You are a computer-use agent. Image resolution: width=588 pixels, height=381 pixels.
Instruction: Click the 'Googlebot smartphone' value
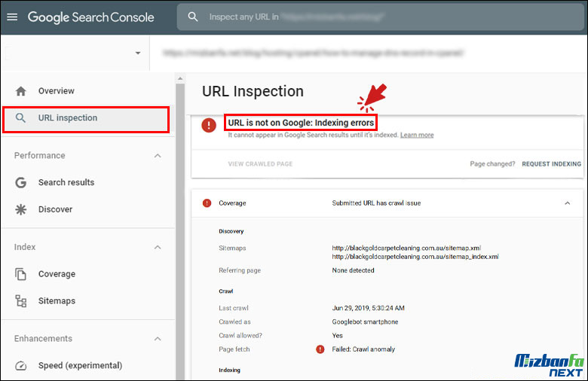tap(365, 322)
